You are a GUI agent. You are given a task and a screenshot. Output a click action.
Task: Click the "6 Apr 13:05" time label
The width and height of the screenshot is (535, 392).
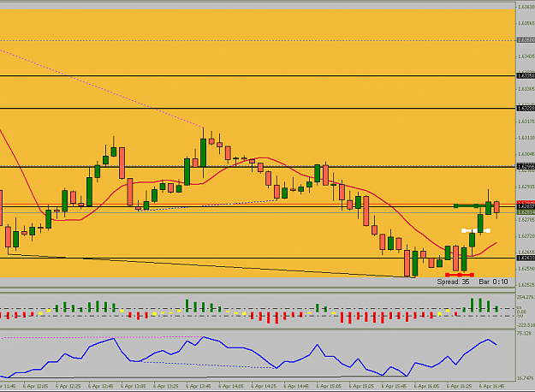pos(134,386)
